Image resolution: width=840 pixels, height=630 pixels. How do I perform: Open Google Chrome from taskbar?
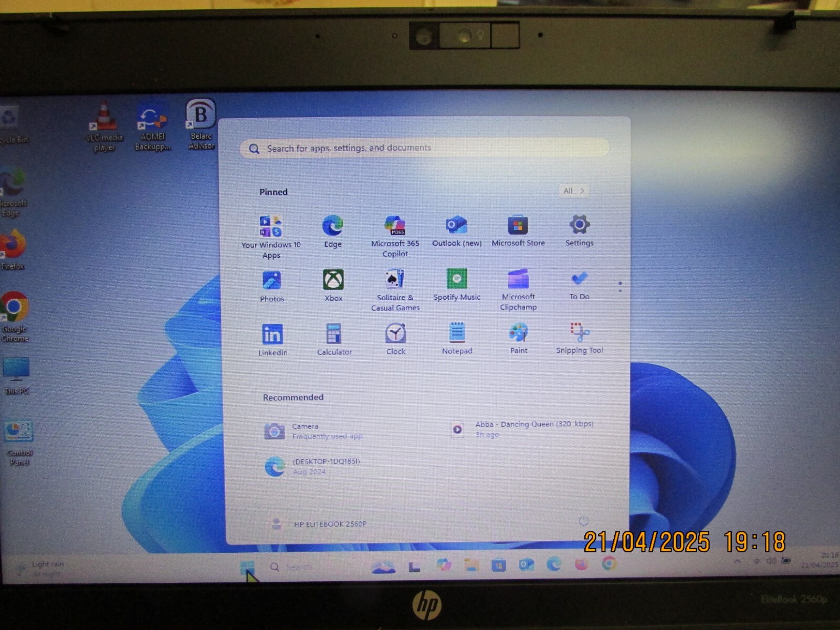(609, 563)
